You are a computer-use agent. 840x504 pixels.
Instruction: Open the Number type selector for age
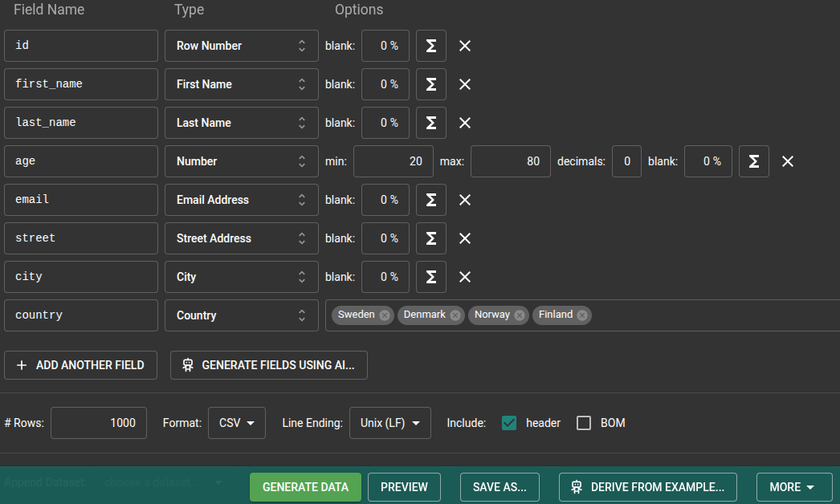click(242, 162)
